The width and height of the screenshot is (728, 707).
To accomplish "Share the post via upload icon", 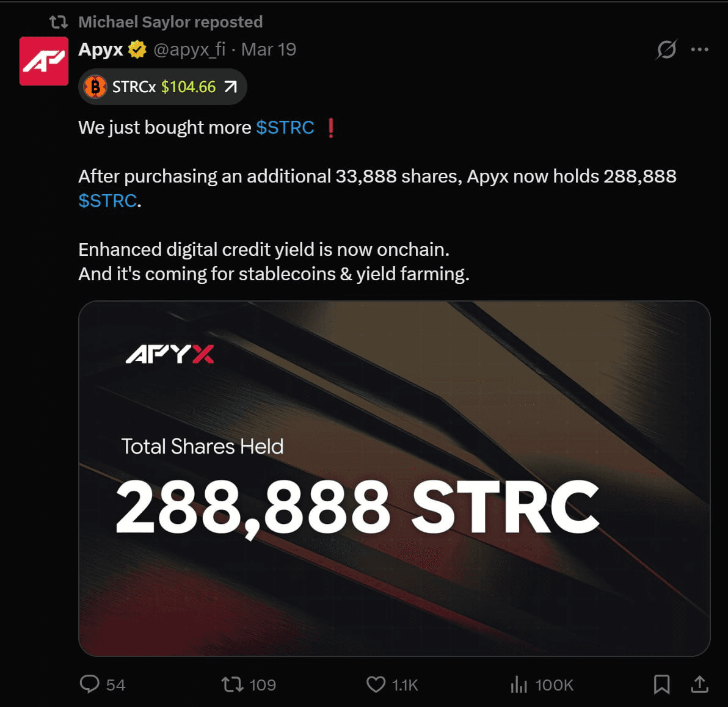I will coord(699,684).
